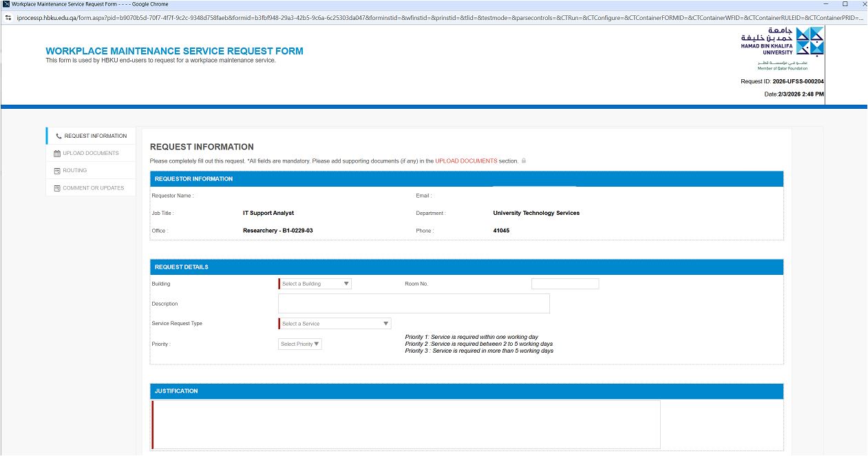This screenshot has height=456, width=868.
Task: Click into the Room No. field
Action: [x=564, y=284]
